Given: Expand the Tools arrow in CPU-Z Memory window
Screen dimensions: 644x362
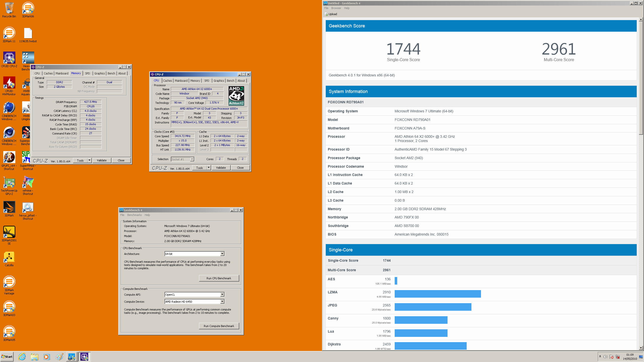Looking at the screenshot, I should click(89, 160).
